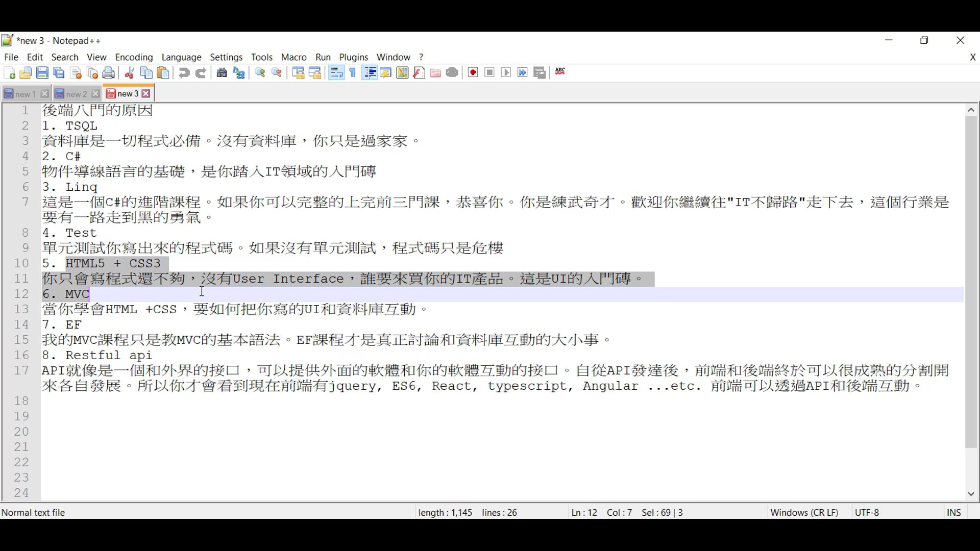
Task: Start macro recording with red dot icon
Action: pyautogui.click(x=473, y=72)
